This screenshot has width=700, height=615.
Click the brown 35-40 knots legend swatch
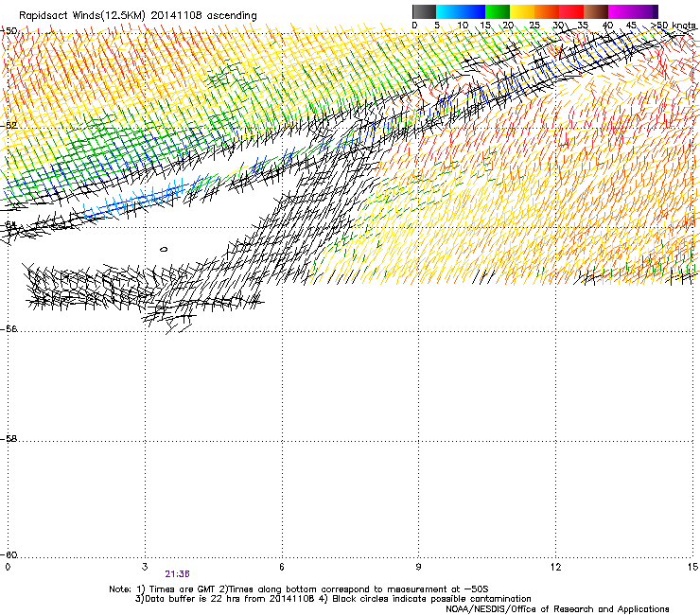point(596,11)
